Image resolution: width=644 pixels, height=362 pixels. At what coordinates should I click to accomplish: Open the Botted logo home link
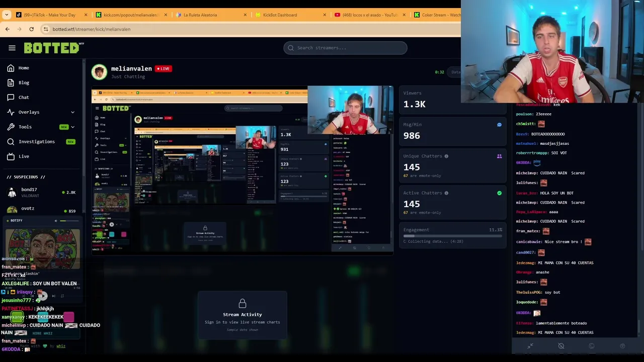coord(53,48)
